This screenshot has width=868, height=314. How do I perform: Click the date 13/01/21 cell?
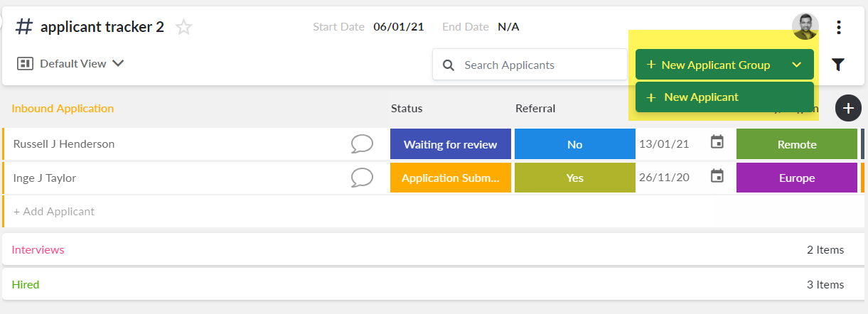664,144
